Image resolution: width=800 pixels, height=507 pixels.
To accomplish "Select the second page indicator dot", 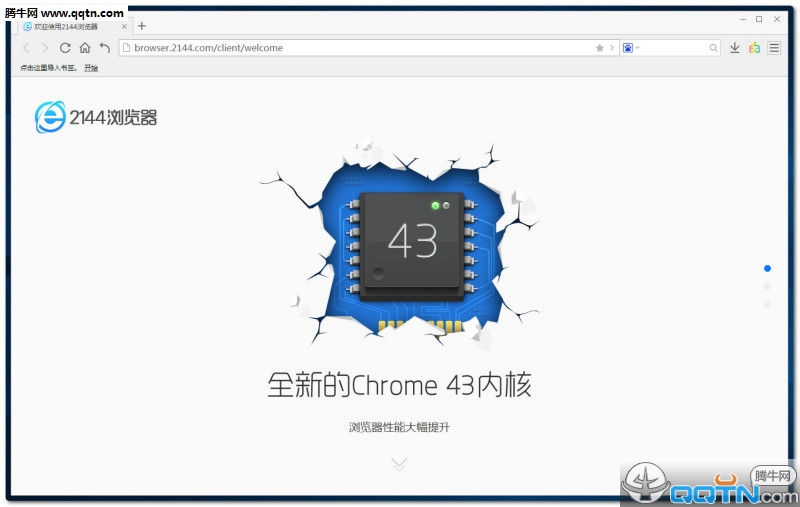I will [767, 286].
